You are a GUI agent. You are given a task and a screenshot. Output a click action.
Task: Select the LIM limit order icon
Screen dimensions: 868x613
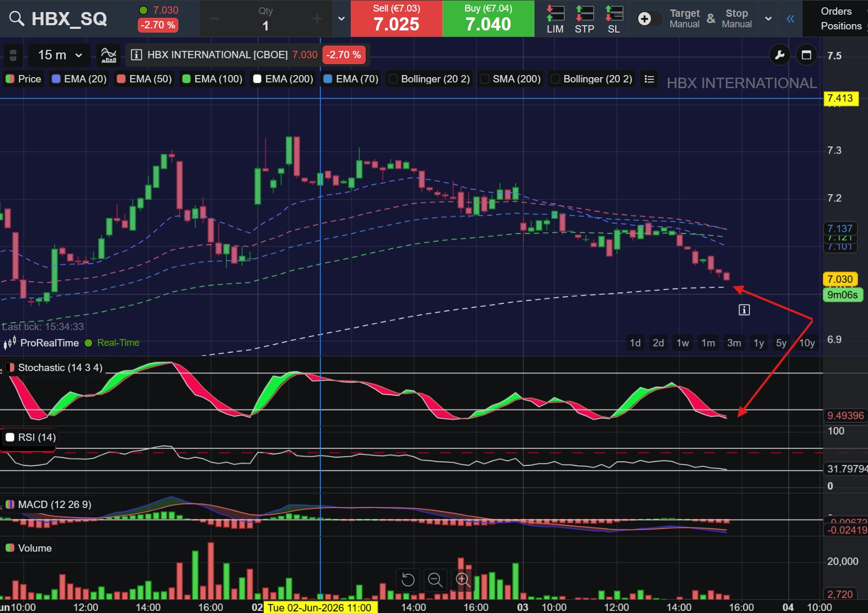tap(555, 19)
